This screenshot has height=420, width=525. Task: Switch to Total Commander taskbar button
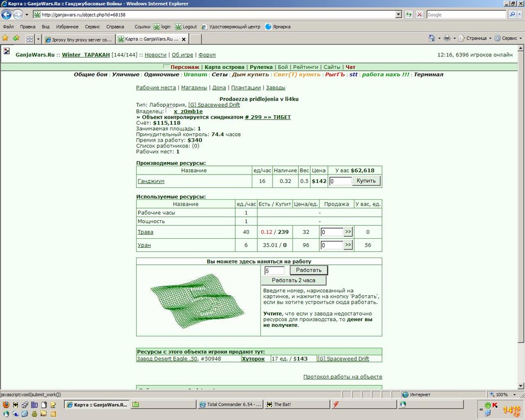231,404
